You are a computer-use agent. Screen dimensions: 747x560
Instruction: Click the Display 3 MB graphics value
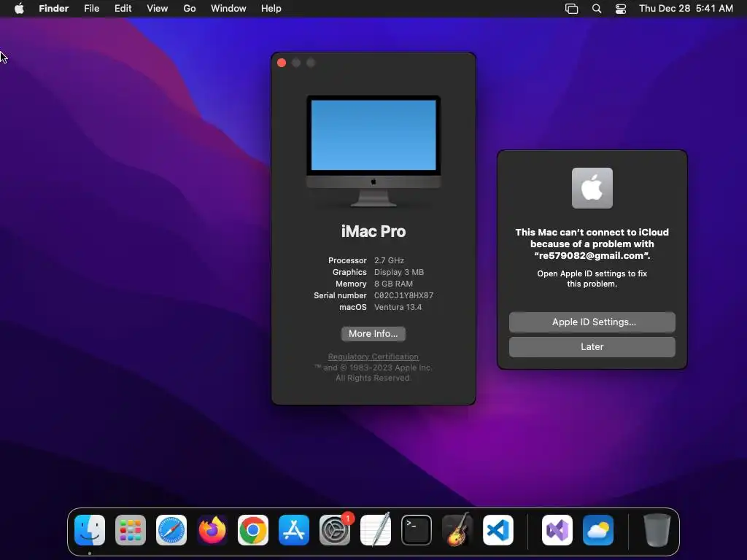399,273
